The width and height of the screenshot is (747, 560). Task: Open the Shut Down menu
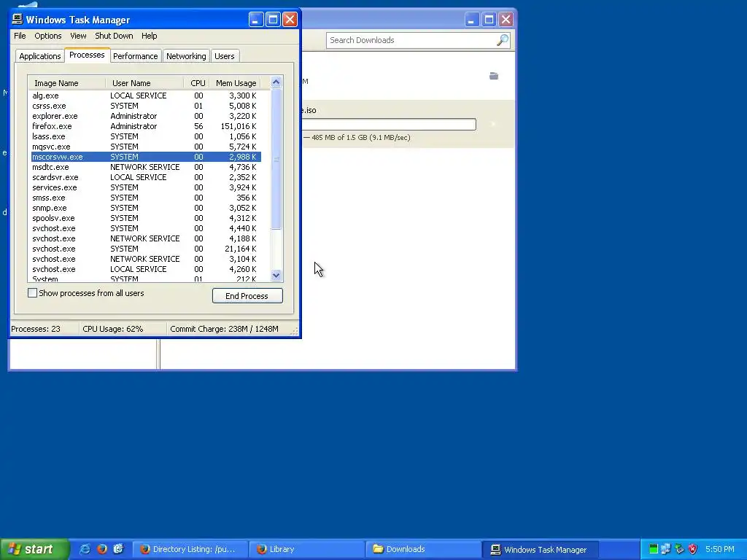coord(114,36)
